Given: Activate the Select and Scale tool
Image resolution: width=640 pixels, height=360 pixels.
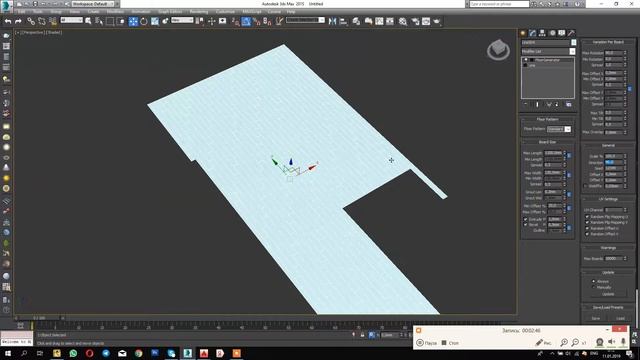Looking at the screenshot, I should 155,21.
